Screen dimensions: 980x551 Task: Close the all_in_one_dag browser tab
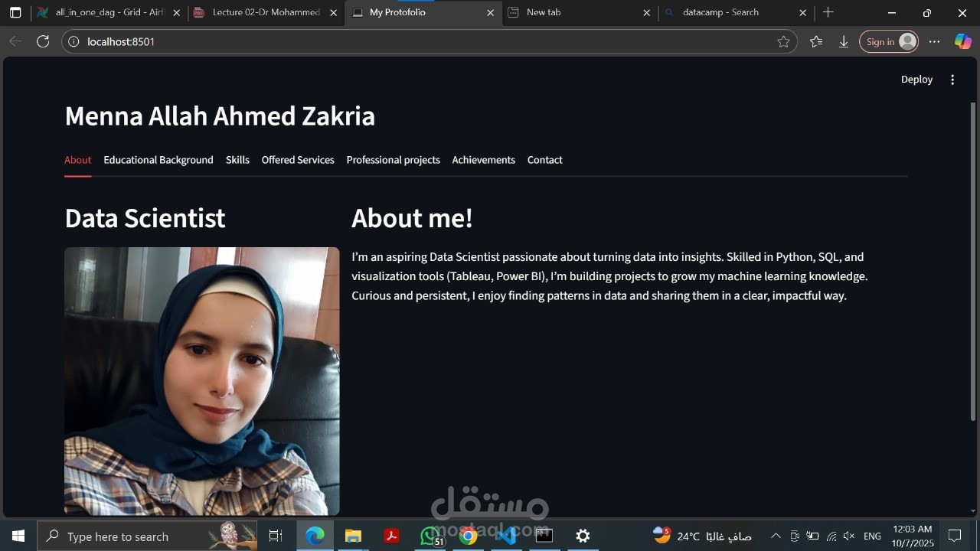coord(177,13)
